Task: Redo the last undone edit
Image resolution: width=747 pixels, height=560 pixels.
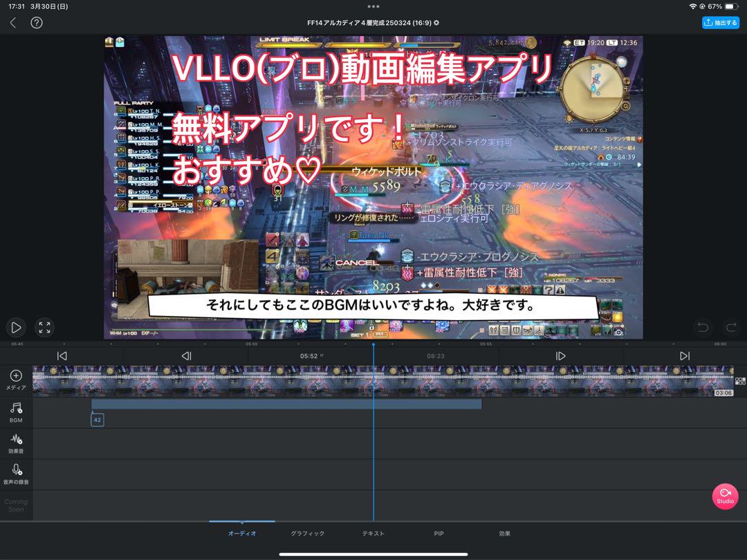Action: pyautogui.click(x=731, y=327)
